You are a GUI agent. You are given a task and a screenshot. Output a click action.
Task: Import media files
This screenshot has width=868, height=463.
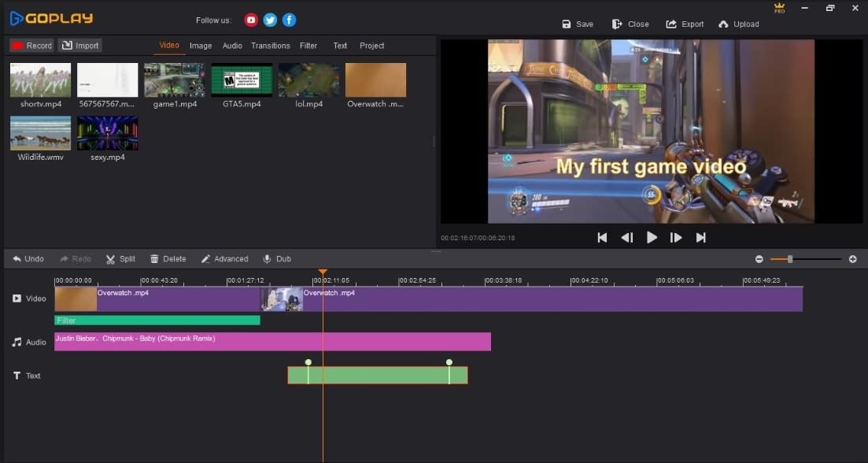(x=80, y=46)
